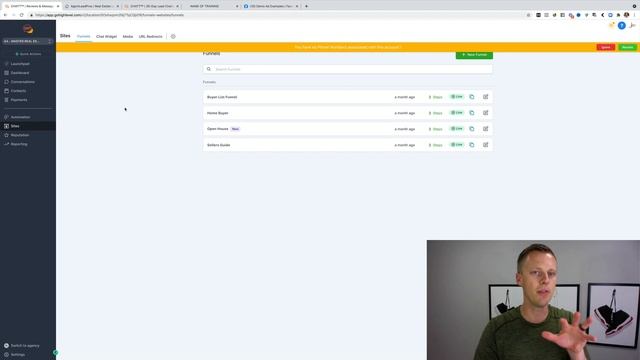Go back with browser back arrow
Viewport: 640px width, 360px height.
pos(5,15)
